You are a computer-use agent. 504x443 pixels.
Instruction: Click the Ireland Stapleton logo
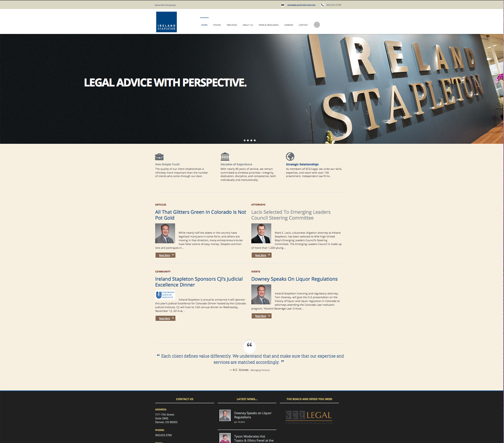pyautogui.click(x=166, y=22)
